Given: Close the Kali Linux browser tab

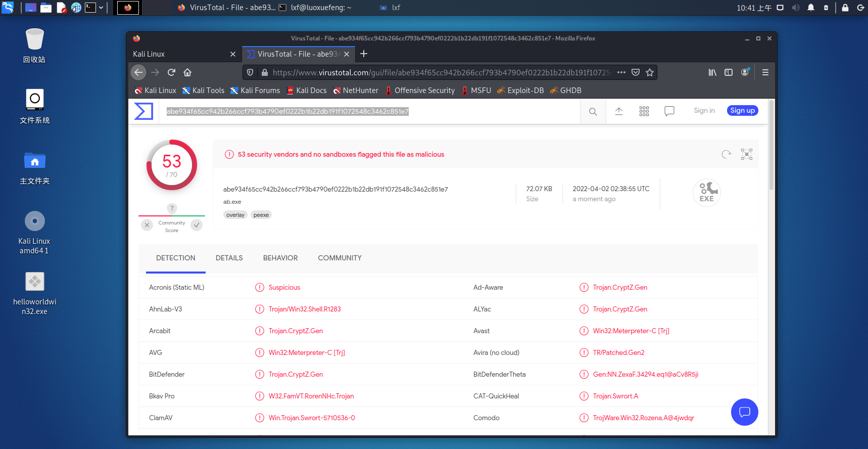Looking at the screenshot, I should [233, 54].
